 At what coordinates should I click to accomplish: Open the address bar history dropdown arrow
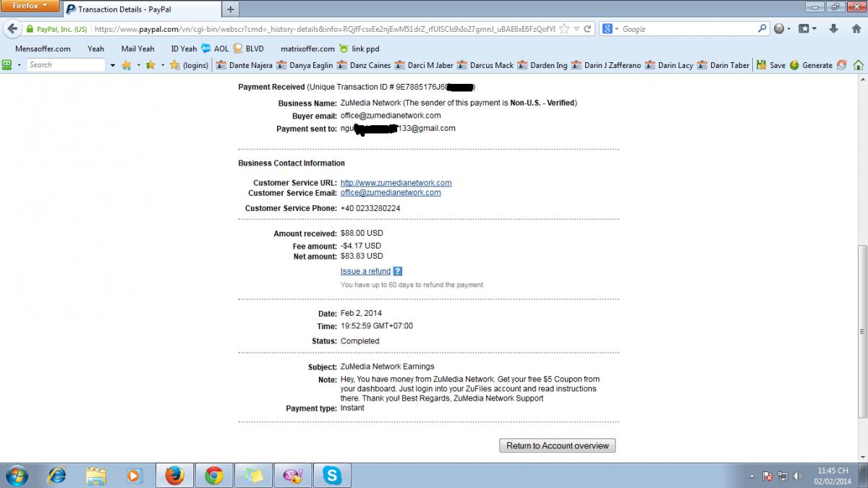coord(576,30)
